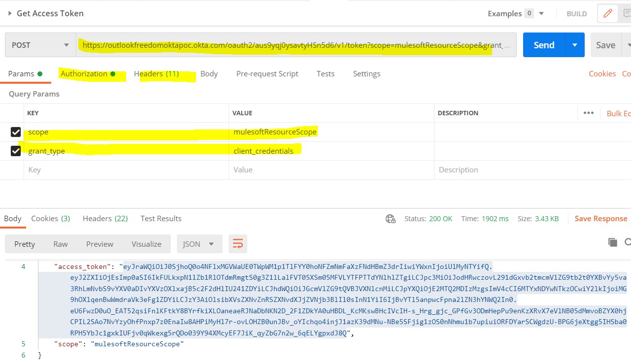
Task: Select the Pretty view
Action: click(x=25, y=244)
